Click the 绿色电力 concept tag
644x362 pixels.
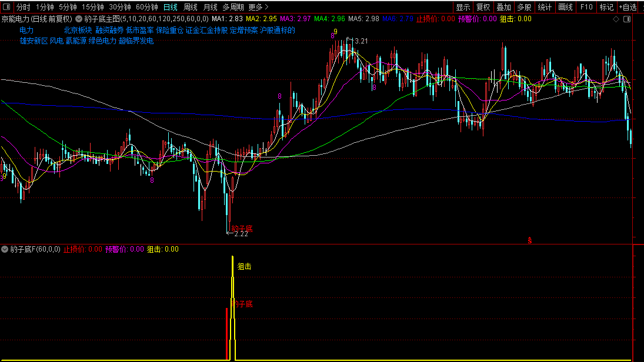103,41
